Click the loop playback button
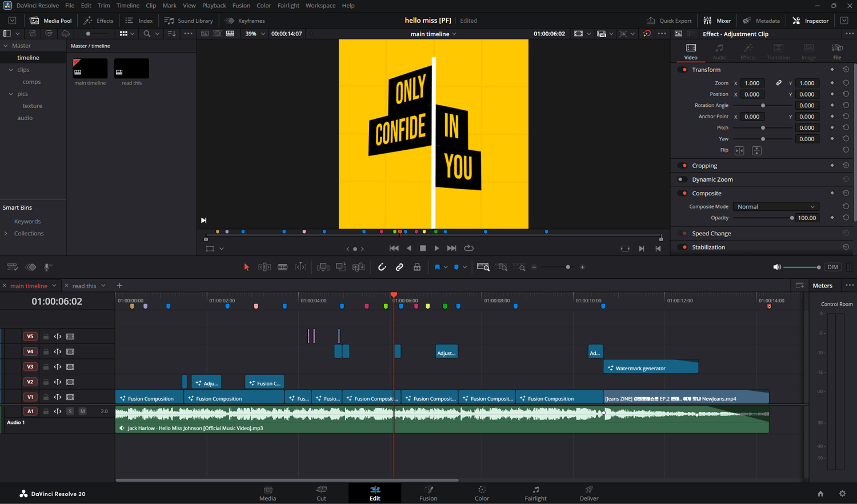This screenshot has height=504, width=857. [469, 248]
